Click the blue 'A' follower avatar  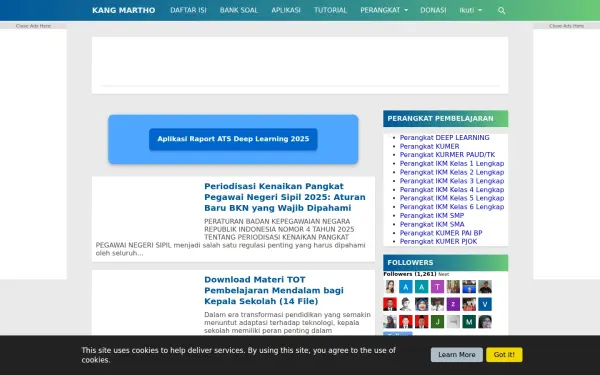pyautogui.click(x=406, y=287)
